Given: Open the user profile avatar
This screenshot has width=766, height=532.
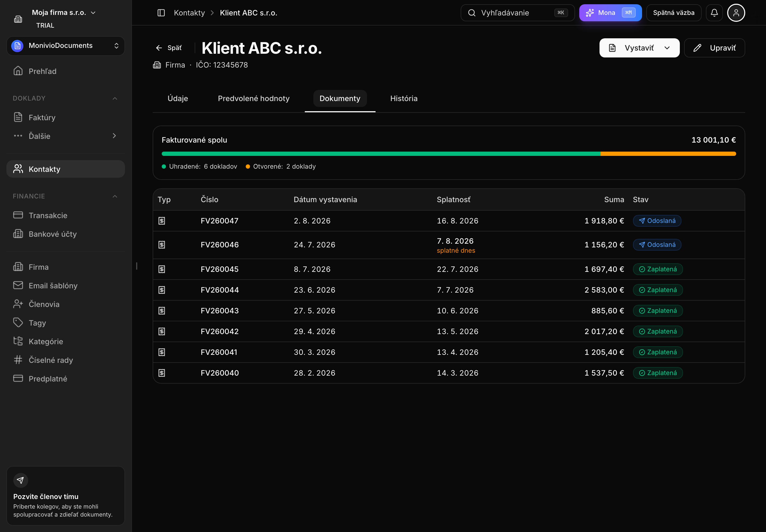Looking at the screenshot, I should 736,13.
